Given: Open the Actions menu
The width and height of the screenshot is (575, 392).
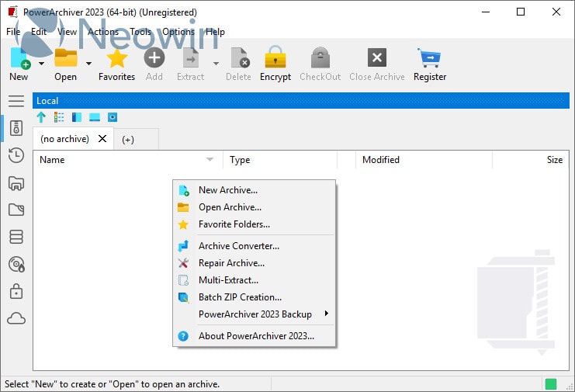Looking at the screenshot, I should (x=103, y=32).
